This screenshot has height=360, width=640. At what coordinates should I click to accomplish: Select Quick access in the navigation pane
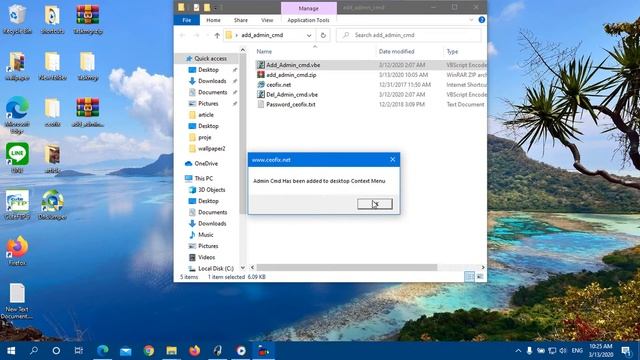[x=210, y=58]
